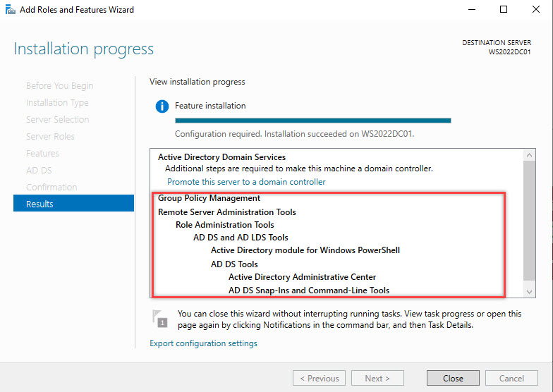Click the feature installation progress bar
The height and width of the screenshot is (392, 553).
pos(313,121)
